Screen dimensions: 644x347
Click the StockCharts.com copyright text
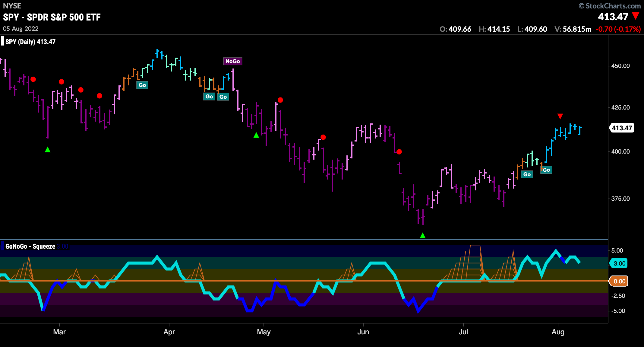[610, 6]
